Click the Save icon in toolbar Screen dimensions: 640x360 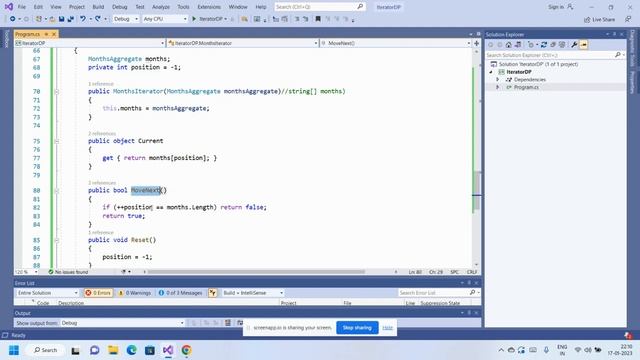coord(61,19)
